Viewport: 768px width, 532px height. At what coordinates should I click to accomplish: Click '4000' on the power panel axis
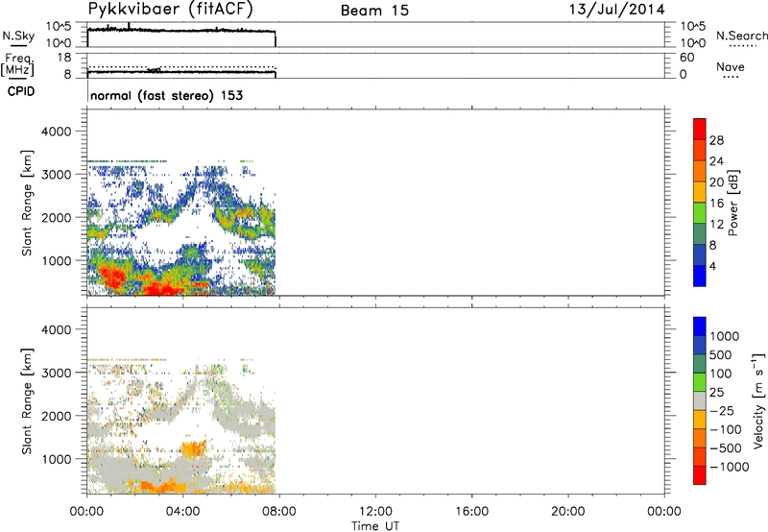56,132
